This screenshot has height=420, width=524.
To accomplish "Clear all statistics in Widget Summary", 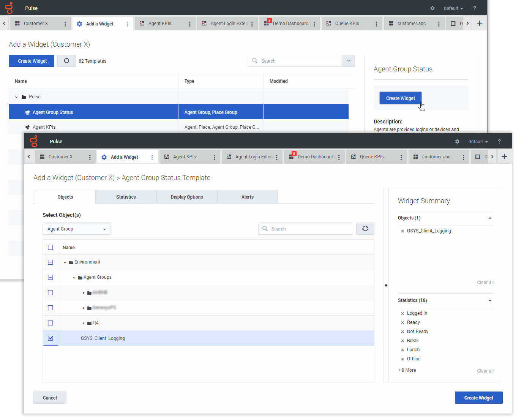I will pos(485,371).
